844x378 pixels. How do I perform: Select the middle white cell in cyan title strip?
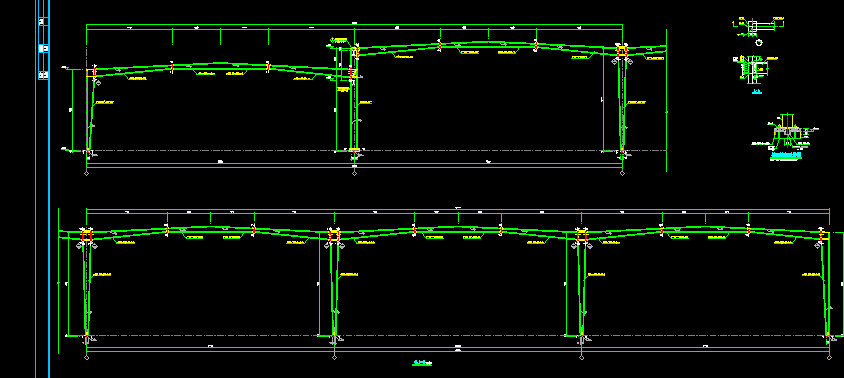click(44, 48)
